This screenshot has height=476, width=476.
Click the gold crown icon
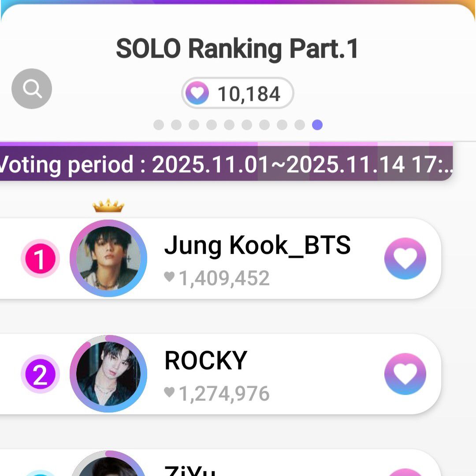pos(108,206)
